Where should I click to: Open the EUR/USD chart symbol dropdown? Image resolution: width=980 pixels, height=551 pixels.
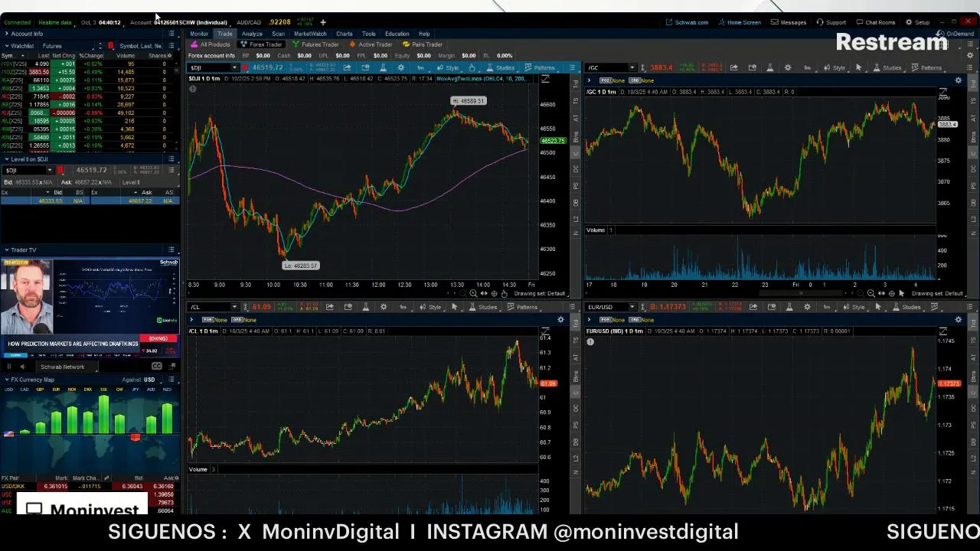pos(632,307)
